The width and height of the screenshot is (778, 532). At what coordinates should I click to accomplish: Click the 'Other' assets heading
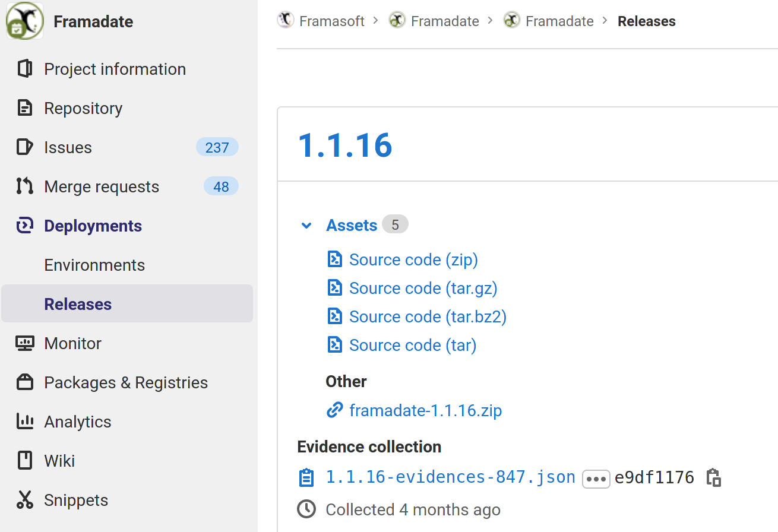click(346, 381)
